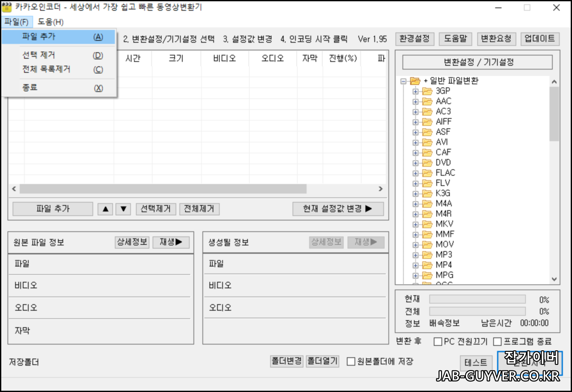
Task: Click the 파일 추가 button below list
Action: tap(53, 209)
